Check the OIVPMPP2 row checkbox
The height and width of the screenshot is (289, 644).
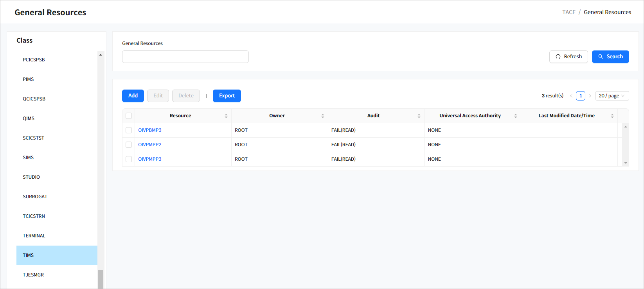(x=129, y=145)
